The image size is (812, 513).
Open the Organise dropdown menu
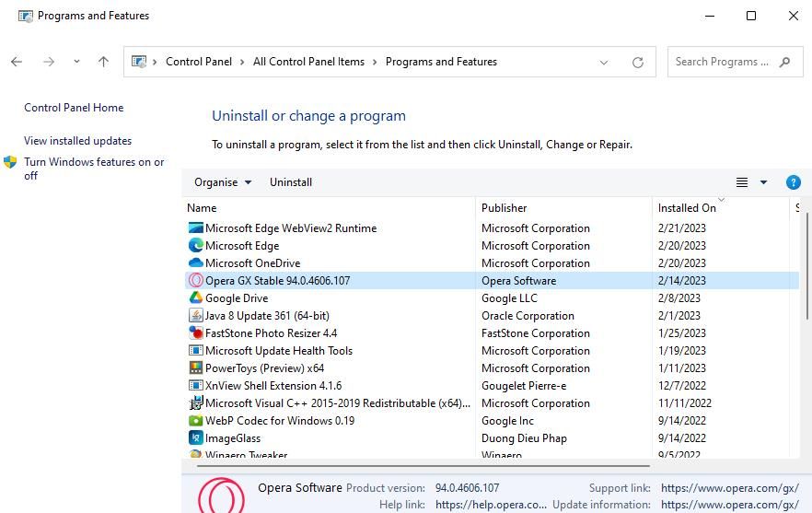[223, 182]
